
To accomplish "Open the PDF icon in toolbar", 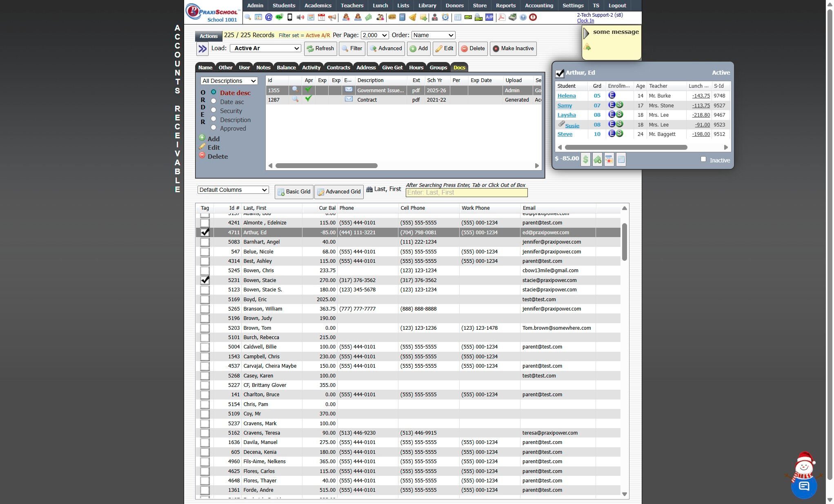I will click(x=502, y=17).
